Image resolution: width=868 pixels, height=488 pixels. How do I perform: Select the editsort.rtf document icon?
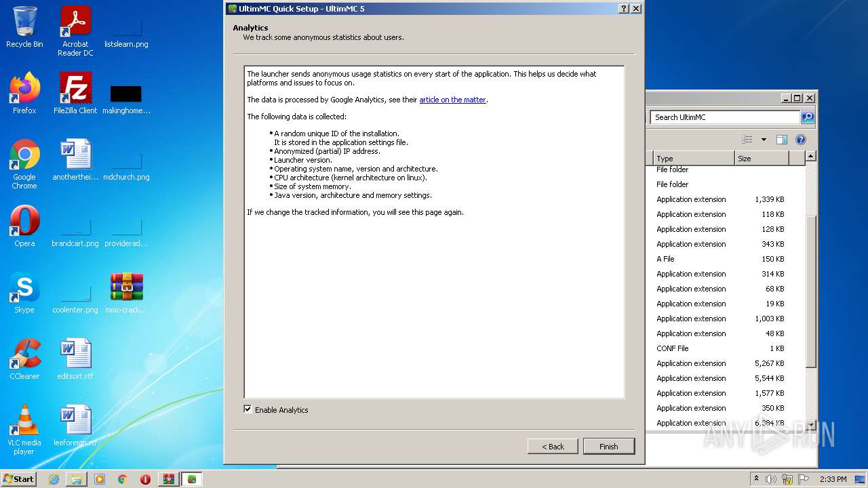75,359
